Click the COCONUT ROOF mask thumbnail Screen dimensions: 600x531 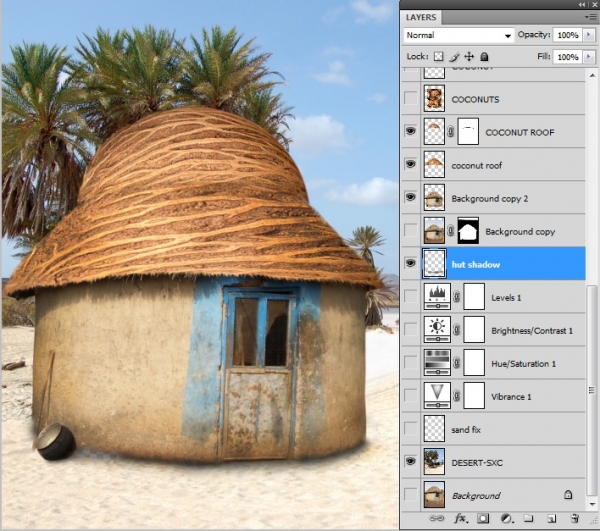pyautogui.click(x=468, y=131)
